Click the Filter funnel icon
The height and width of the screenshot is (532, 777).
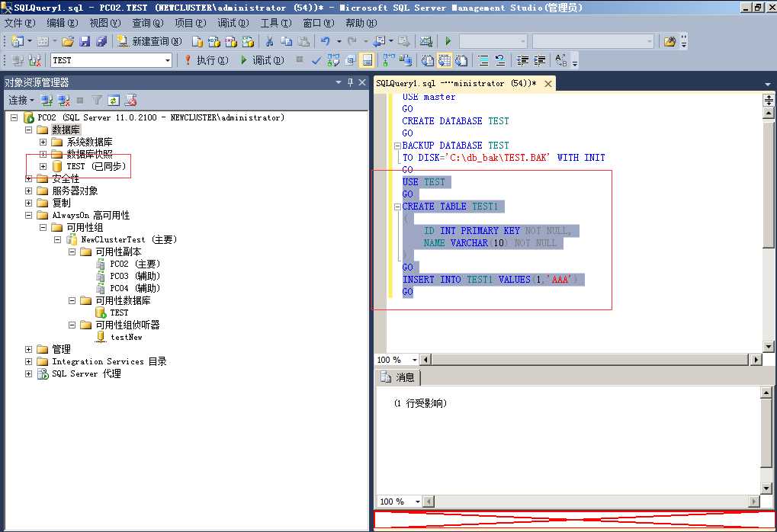[x=97, y=101]
